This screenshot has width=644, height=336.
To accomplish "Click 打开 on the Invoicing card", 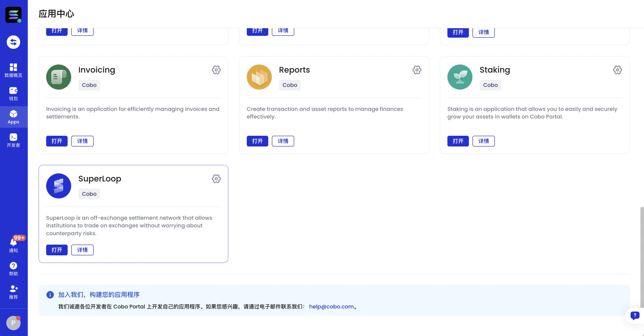I will [57, 141].
